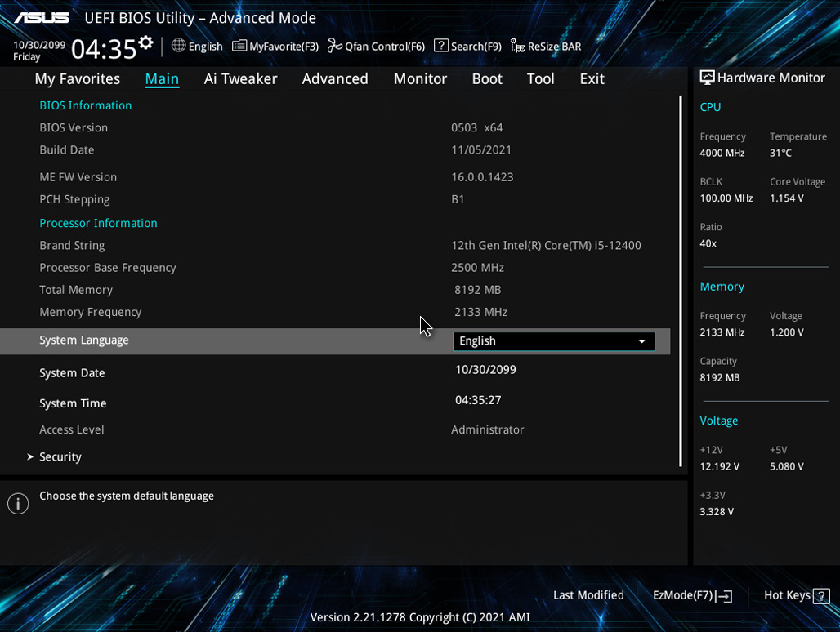Select the System Date value 10/30/2099

pos(485,370)
